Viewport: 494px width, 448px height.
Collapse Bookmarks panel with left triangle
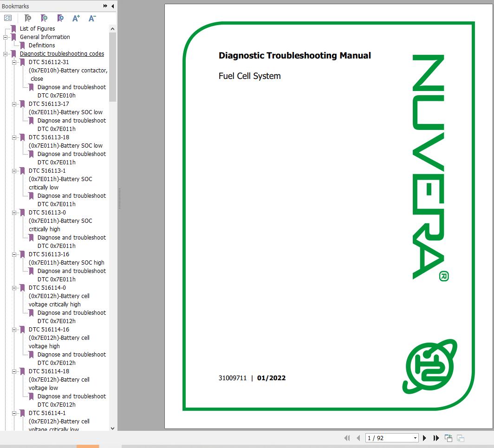coord(112,6)
